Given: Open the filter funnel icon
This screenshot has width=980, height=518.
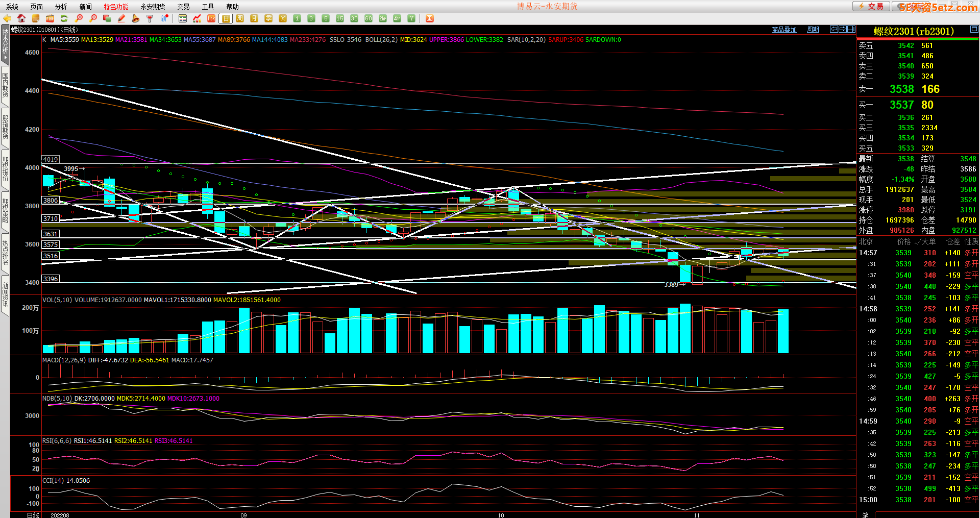Looking at the screenshot, I should pos(150,18).
